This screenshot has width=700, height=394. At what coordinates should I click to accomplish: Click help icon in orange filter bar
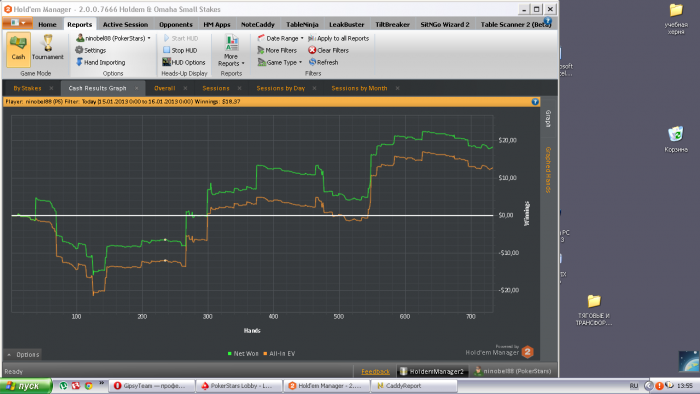pyautogui.click(x=535, y=102)
